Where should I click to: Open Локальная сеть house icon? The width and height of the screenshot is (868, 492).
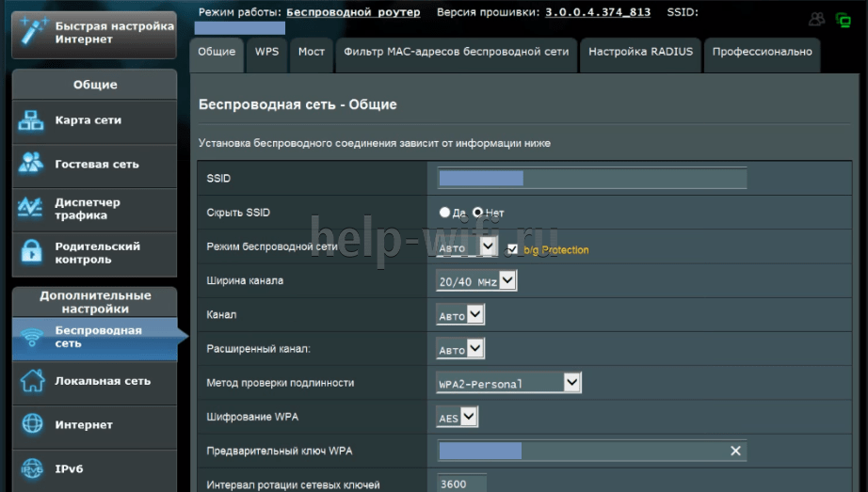pos(32,381)
